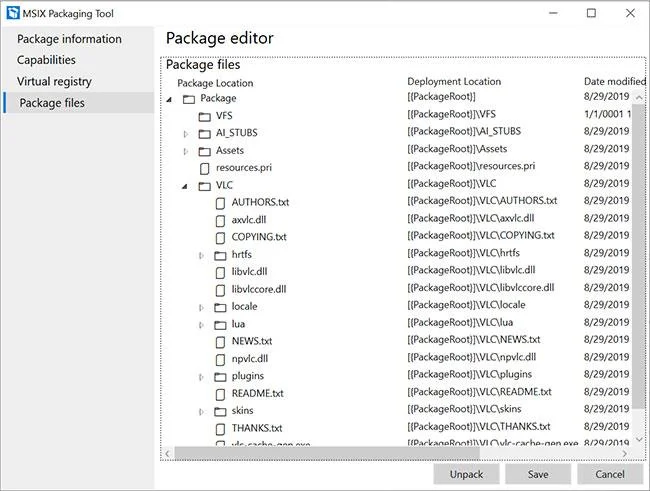Expand the locale folder
Viewport: 650px width, 491px height.
(201, 307)
